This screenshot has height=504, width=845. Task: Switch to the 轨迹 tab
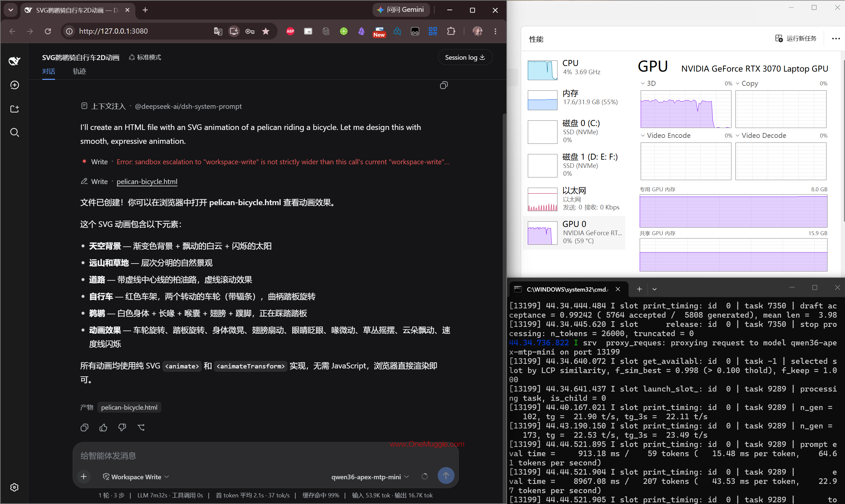point(80,71)
